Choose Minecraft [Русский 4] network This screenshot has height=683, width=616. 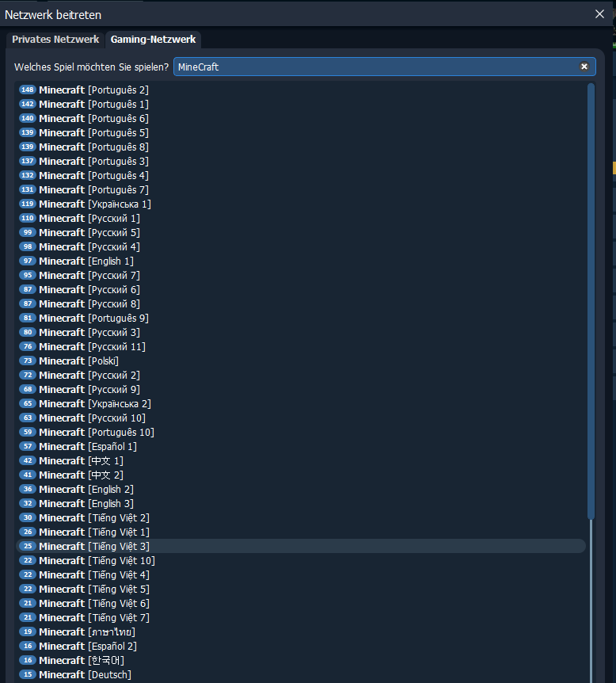tap(301, 246)
